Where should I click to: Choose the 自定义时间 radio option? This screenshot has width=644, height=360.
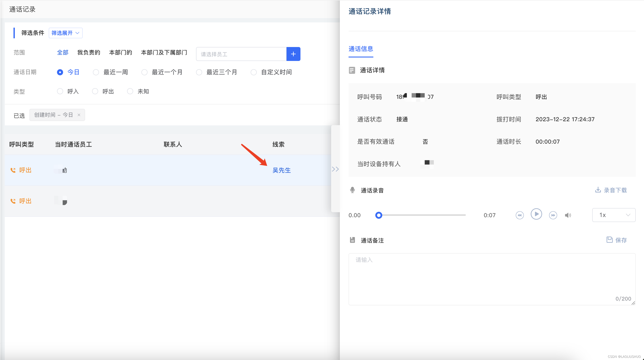(x=253, y=72)
